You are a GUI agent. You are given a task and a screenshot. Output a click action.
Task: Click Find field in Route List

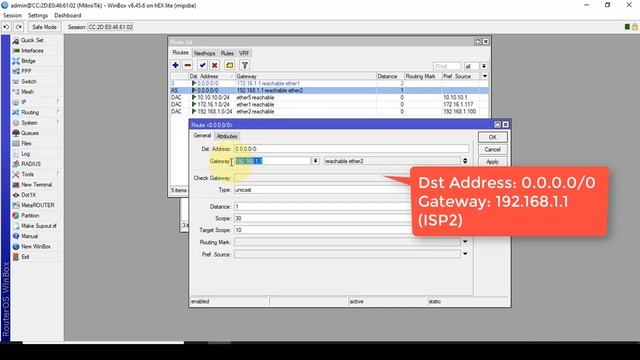tap(447, 66)
